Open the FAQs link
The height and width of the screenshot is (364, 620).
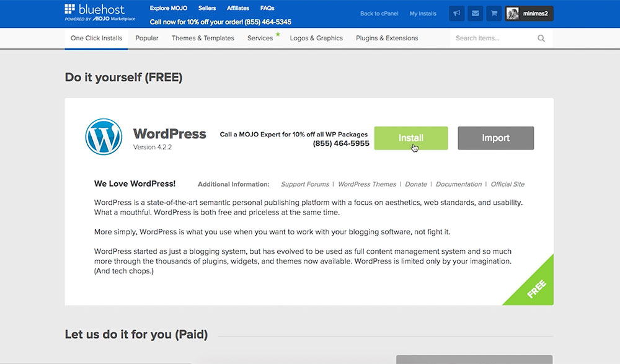267,8
